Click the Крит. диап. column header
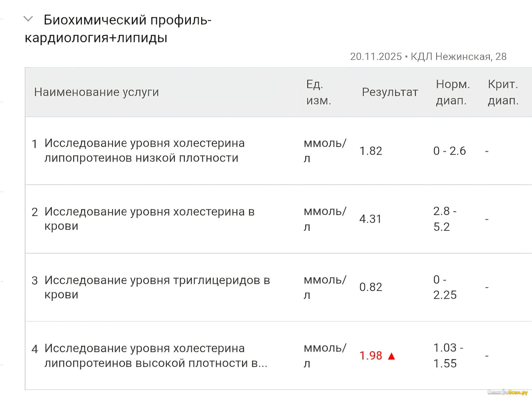Image resolution: width=532 pixels, height=399 pixels. 503,92
